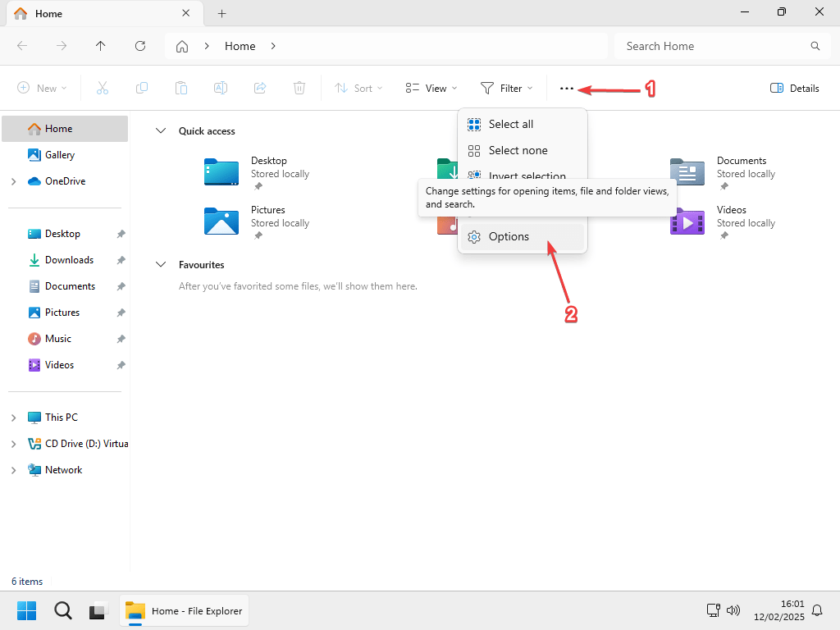
Task: Collapse the Quick access section
Action: pos(162,131)
